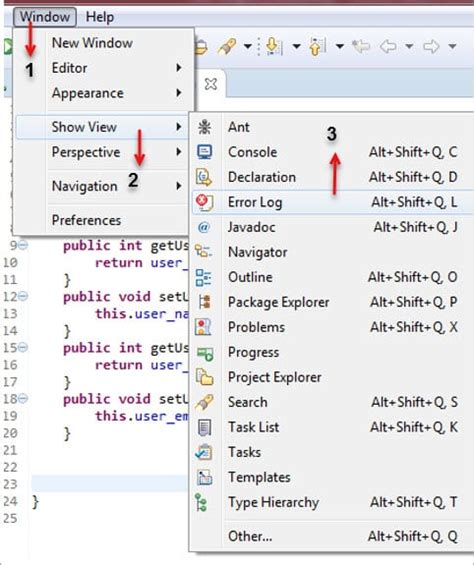Collapse the method fold marker at line 9
Image resolution: width=474 pixels, height=565 pixels.
23,245
